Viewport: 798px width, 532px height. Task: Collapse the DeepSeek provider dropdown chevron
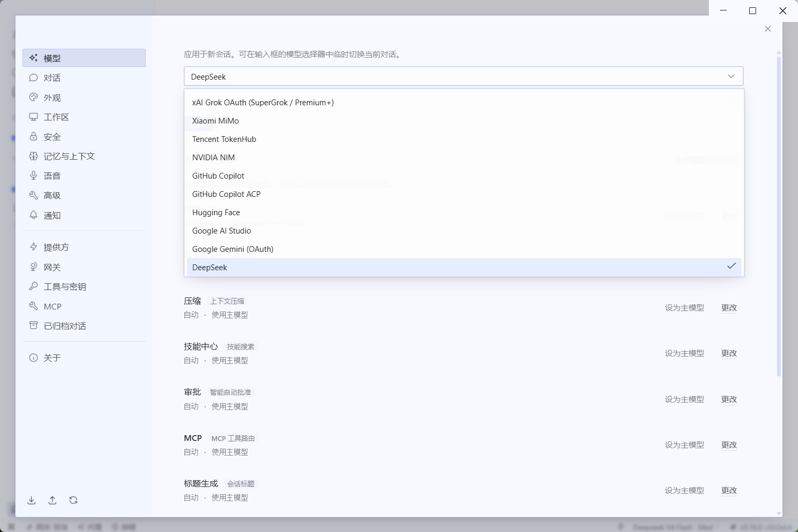pos(731,76)
